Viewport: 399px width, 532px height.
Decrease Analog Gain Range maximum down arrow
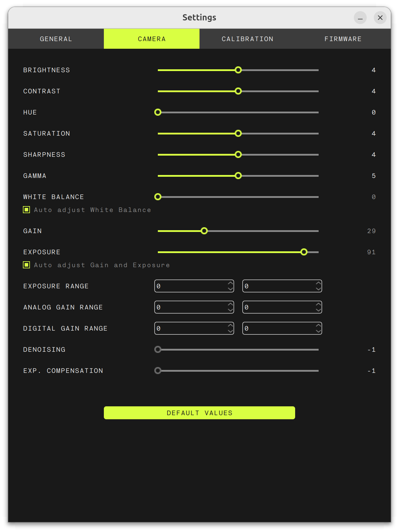(x=318, y=310)
